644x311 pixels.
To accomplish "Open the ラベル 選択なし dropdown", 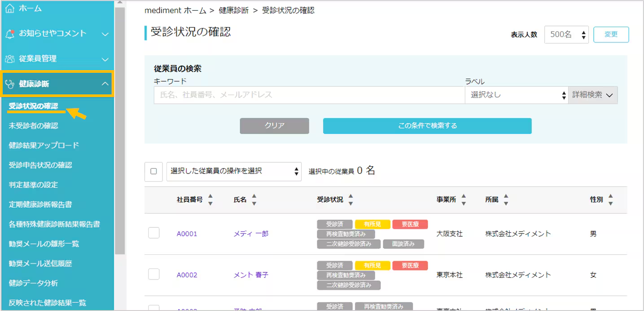I will click(517, 95).
